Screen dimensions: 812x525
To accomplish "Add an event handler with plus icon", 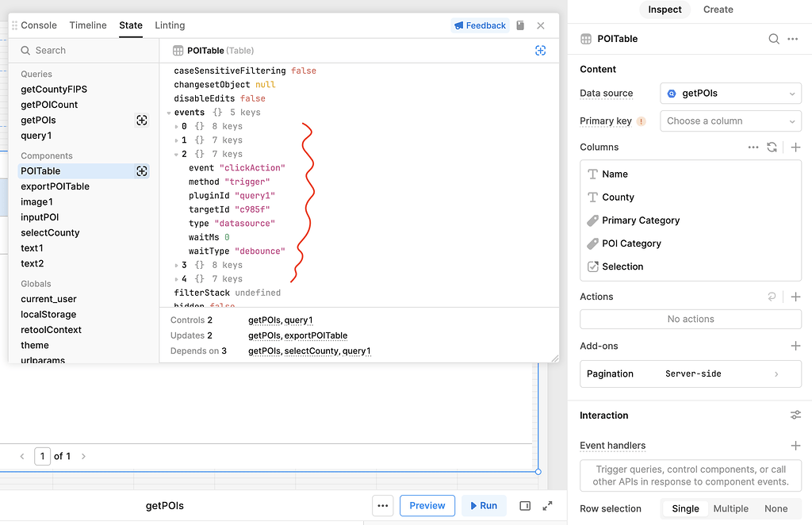I will (x=796, y=445).
